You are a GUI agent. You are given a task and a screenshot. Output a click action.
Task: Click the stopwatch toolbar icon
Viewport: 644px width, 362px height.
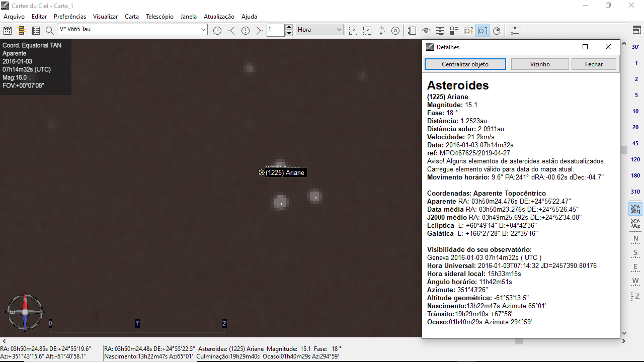[497, 31]
